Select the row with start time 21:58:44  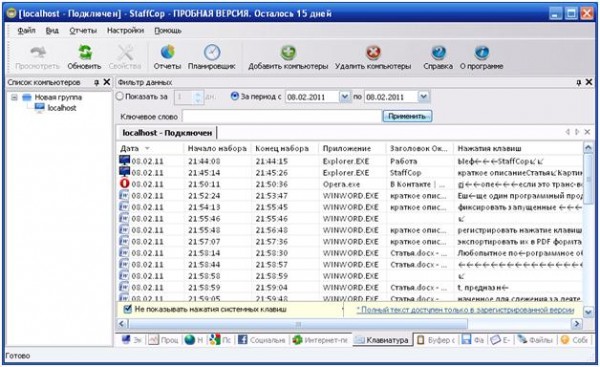click(350, 264)
